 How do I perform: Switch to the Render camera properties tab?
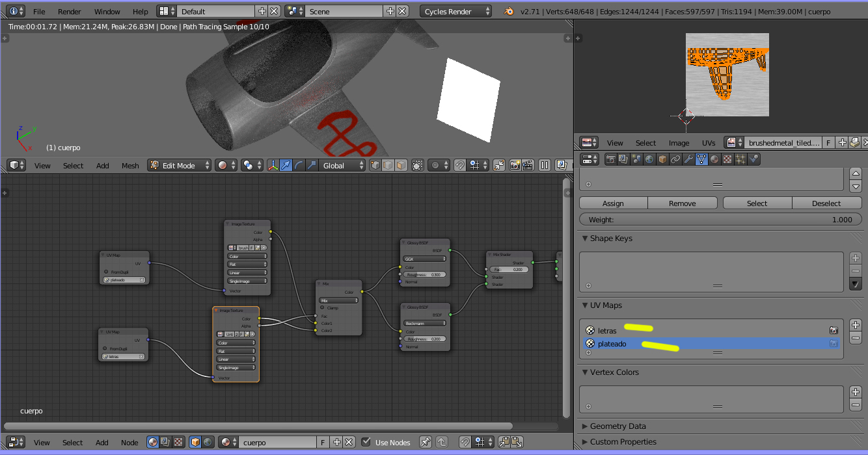(611, 159)
